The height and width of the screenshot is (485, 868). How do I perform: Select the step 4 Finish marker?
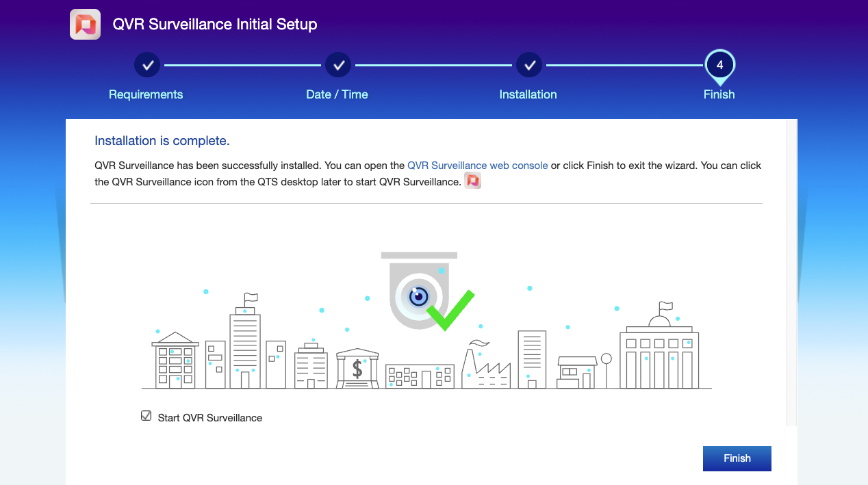coord(719,66)
